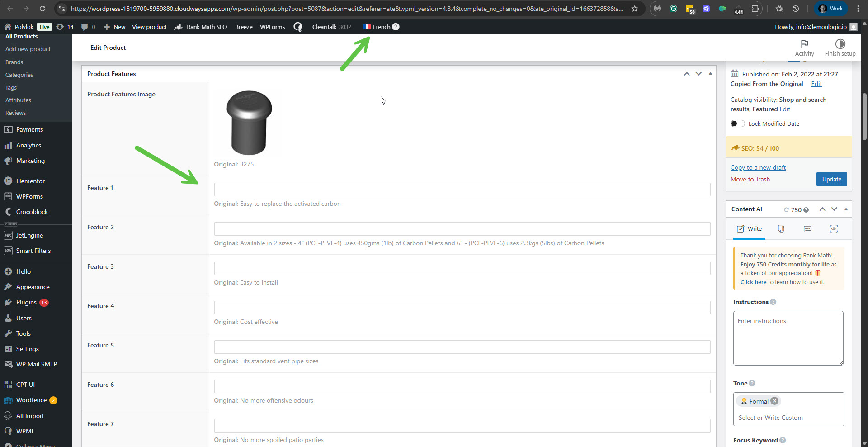Open comments bubble in admin bar
Image resolution: width=868 pixels, height=447 pixels.
coord(88,27)
